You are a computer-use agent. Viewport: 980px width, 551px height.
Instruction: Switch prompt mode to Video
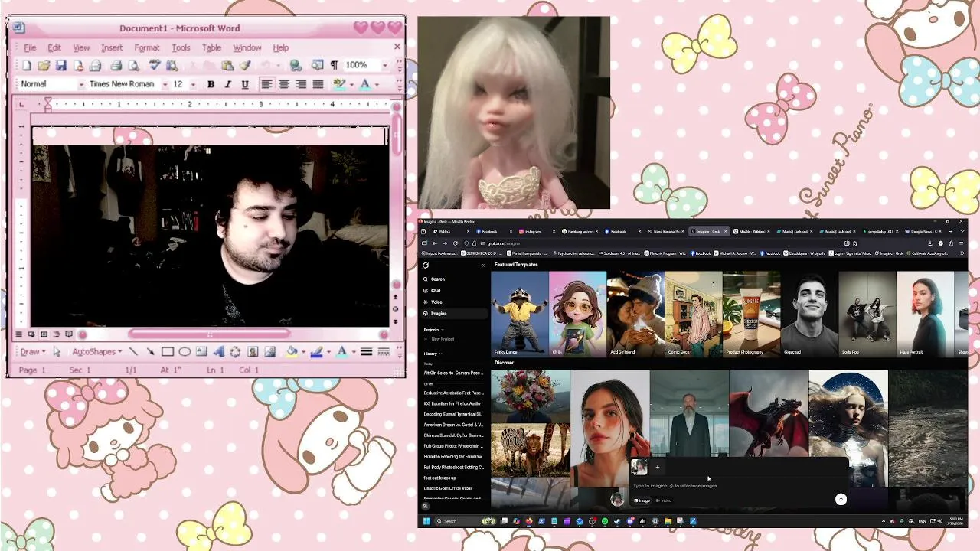[x=664, y=500]
